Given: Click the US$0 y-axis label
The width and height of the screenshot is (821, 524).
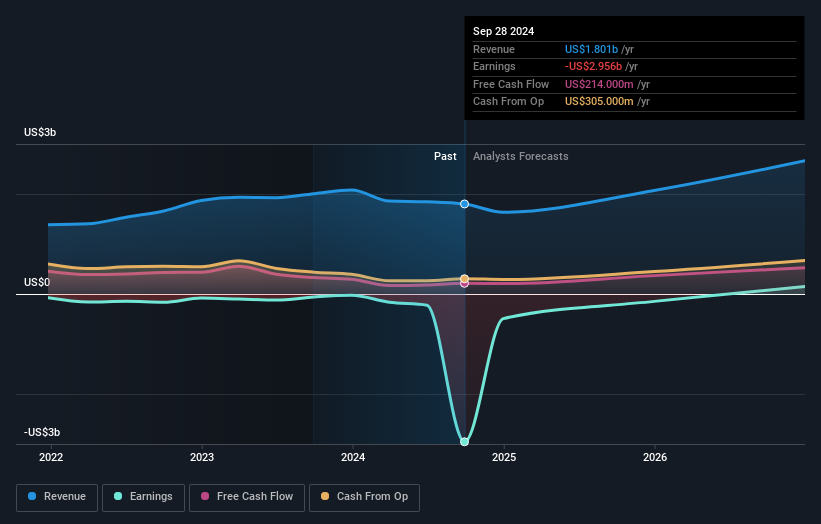Looking at the screenshot, I should (x=37, y=283).
